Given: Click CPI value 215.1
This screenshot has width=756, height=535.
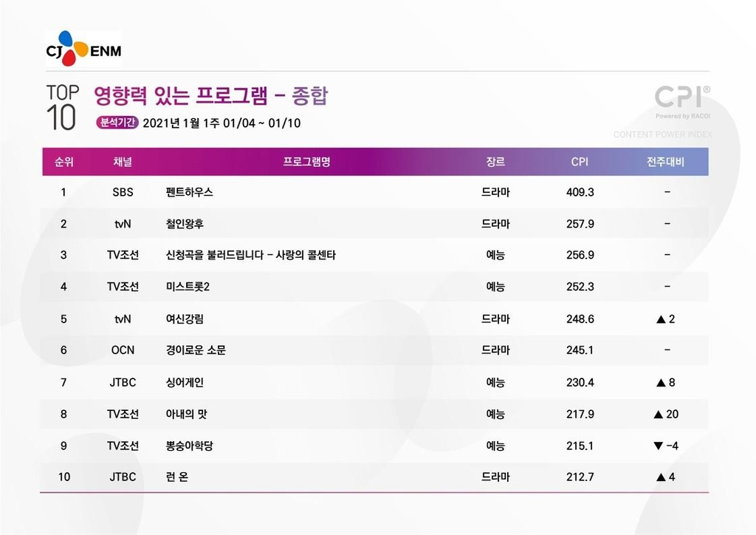Looking at the screenshot, I should [580, 446].
